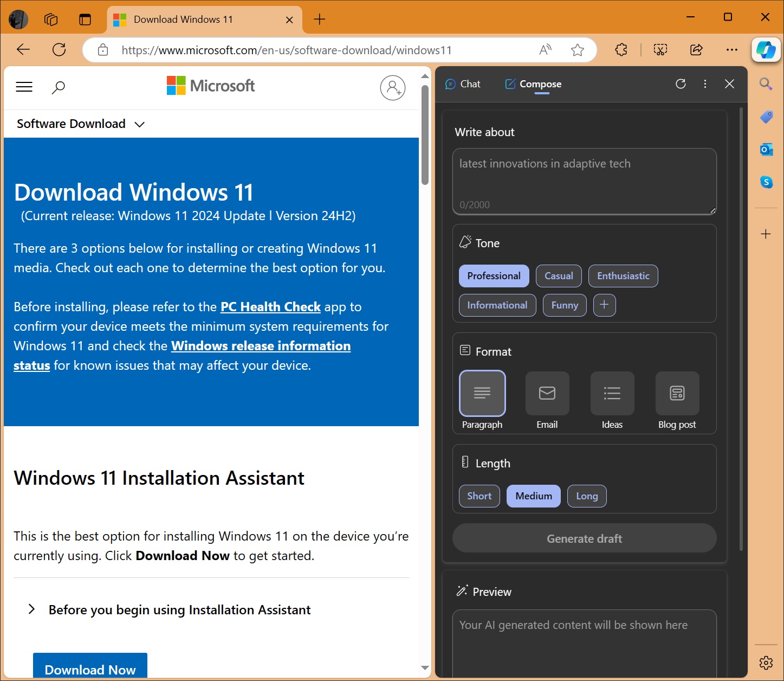This screenshot has height=681, width=784.
Task: Click the web capture icon in the toolbar
Action: pos(659,49)
